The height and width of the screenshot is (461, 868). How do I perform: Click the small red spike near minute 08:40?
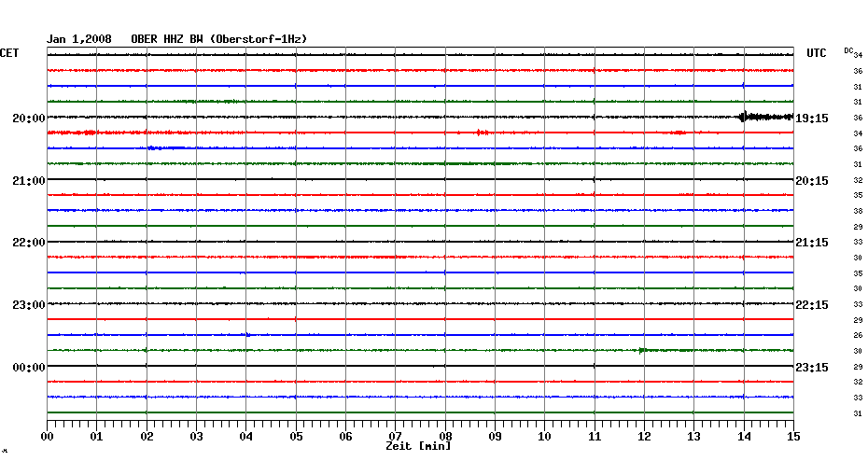point(483,133)
